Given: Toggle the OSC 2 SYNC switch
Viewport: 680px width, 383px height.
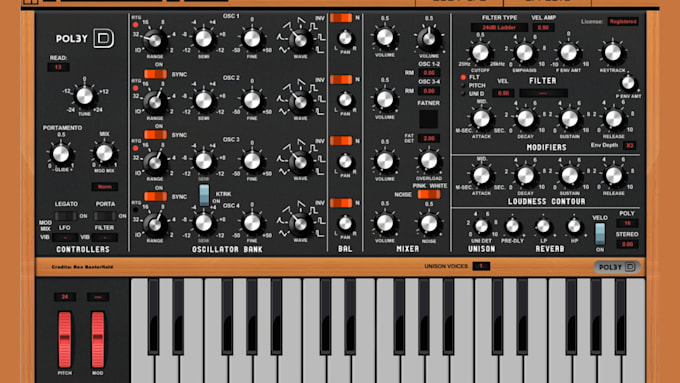Looking at the screenshot, I should click(155, 74).
